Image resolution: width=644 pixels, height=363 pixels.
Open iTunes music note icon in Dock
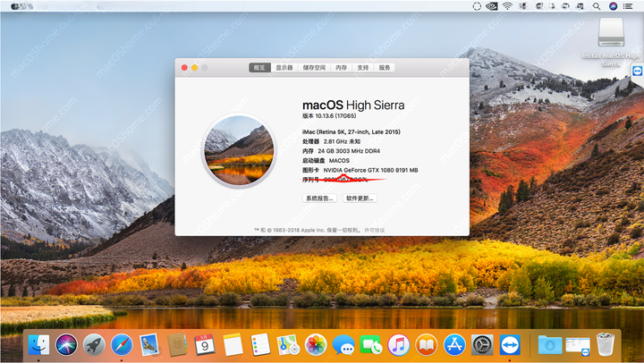398,344
